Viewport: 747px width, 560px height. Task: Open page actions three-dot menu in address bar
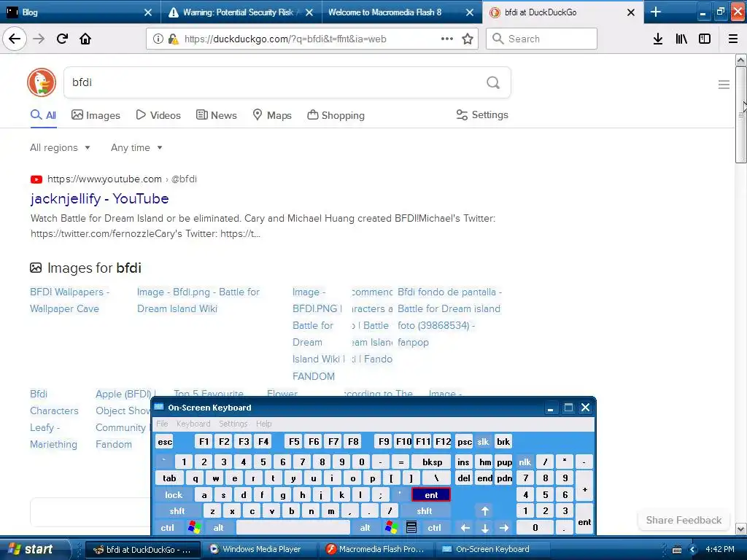pos(447,39)
